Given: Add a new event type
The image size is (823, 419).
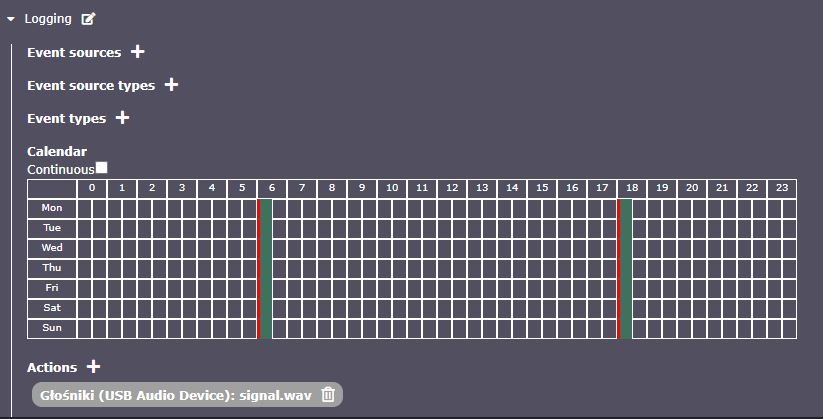Looking at the screenshot, I should [122, 118].
